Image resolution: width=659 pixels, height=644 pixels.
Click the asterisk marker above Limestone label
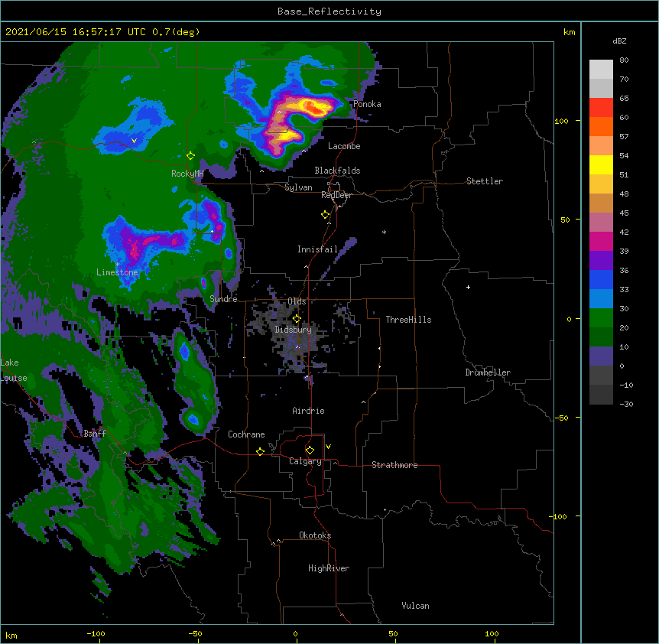coord(117,264)
